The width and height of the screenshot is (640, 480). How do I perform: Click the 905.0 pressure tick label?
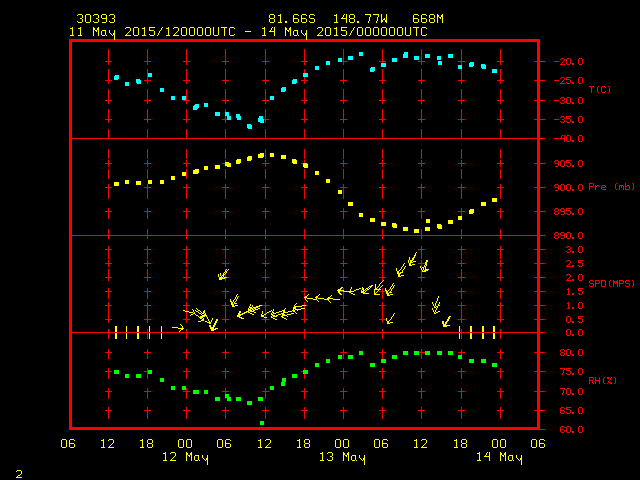click(x=568, y=164)
